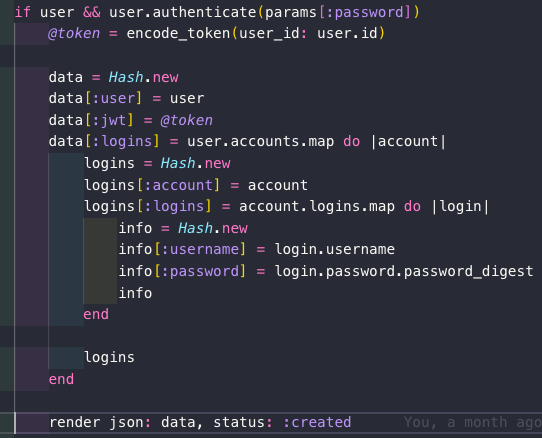Click 'info[:password]' key

point(182,271)
